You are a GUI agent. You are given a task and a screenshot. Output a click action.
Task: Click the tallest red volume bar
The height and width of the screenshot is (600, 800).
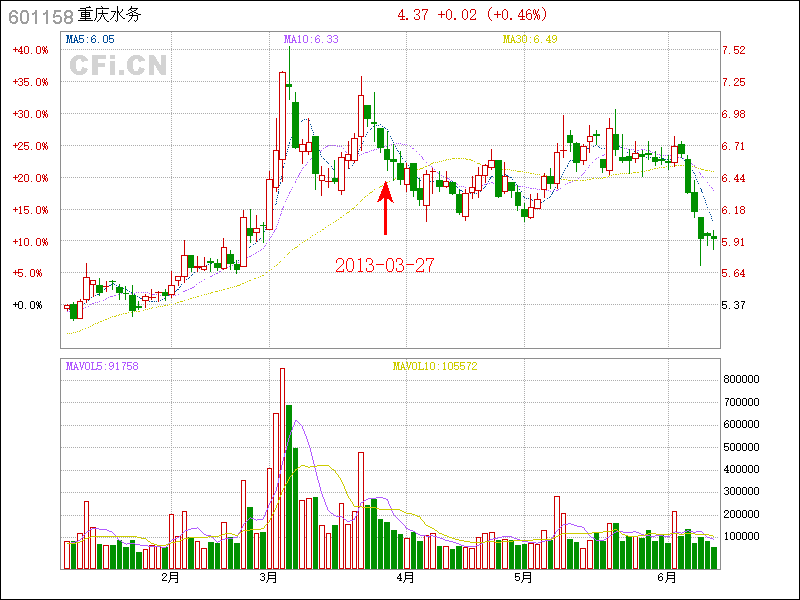(282, 468)
